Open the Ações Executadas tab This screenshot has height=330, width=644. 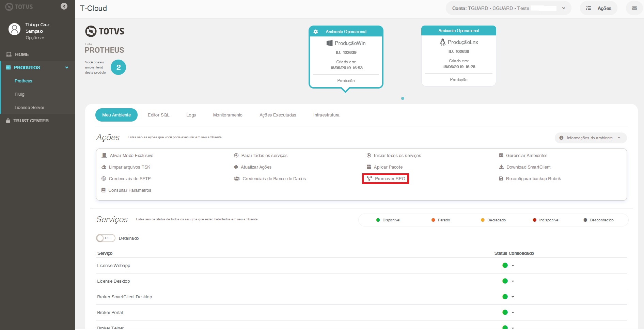(278, 115)
